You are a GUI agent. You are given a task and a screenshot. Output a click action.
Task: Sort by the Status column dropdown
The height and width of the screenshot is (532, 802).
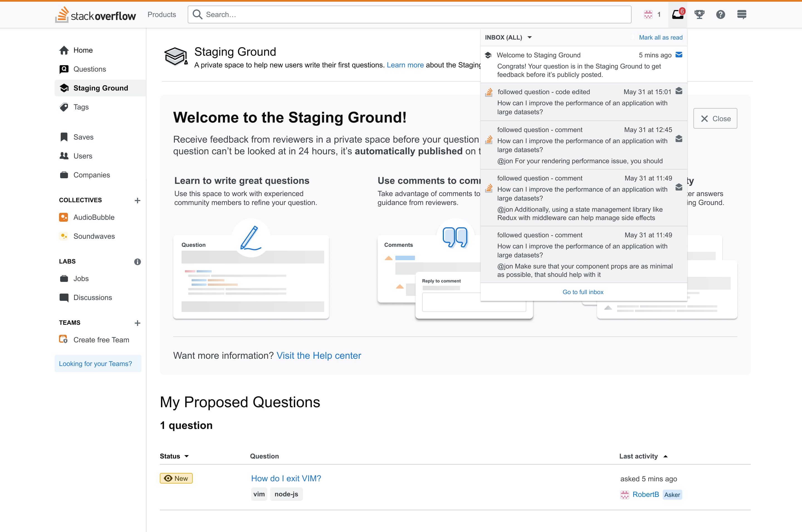pos(174,456)
